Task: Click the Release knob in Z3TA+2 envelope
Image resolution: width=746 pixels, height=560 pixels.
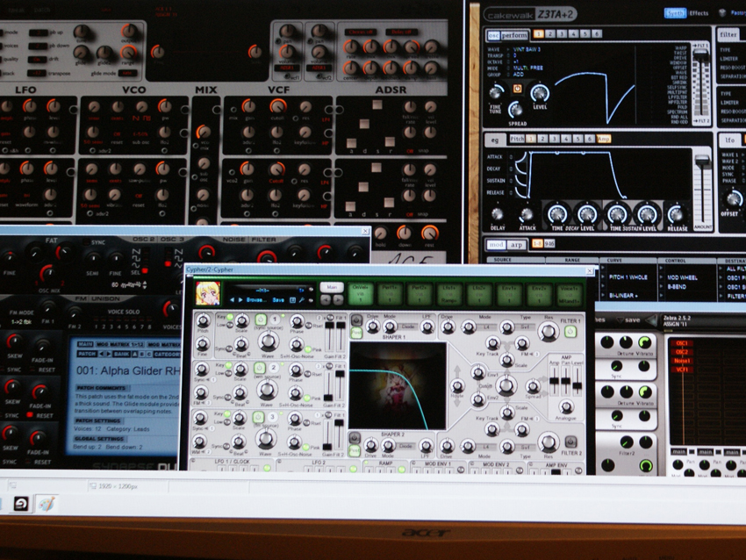Action: pyautogui.click(x=676, y=215)
